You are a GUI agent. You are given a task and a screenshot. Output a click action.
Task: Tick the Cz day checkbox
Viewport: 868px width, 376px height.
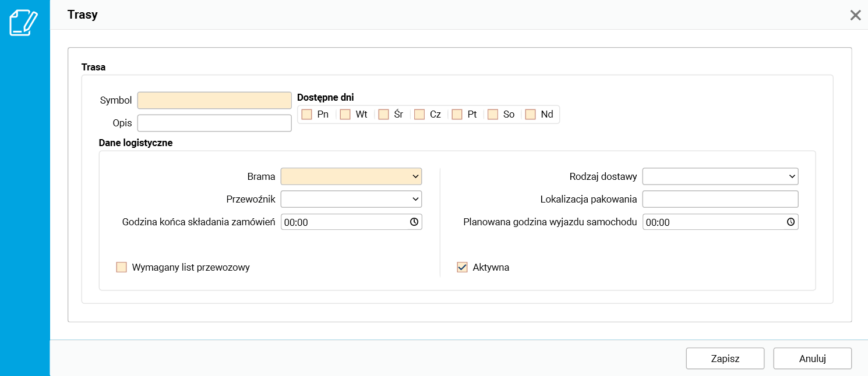coord(419,115)
